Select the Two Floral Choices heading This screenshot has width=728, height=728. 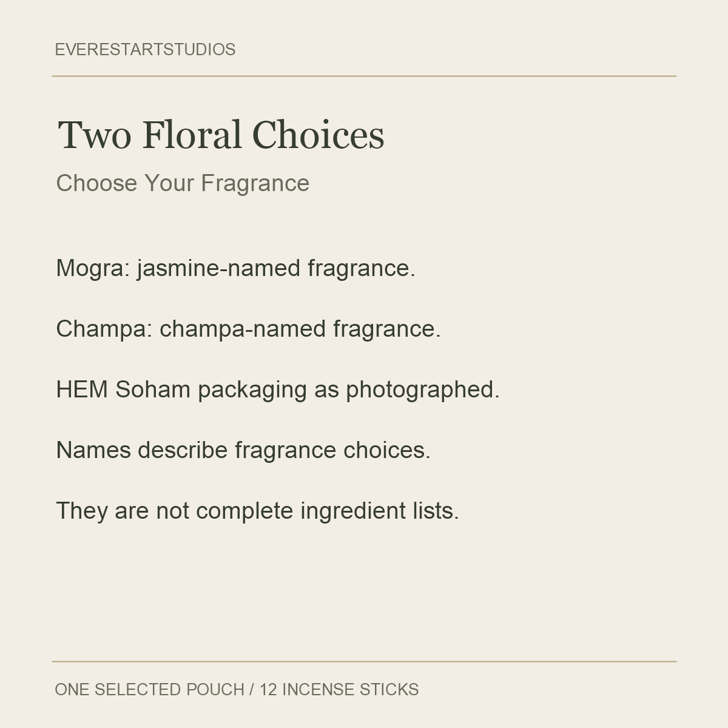tap(221, 135)
